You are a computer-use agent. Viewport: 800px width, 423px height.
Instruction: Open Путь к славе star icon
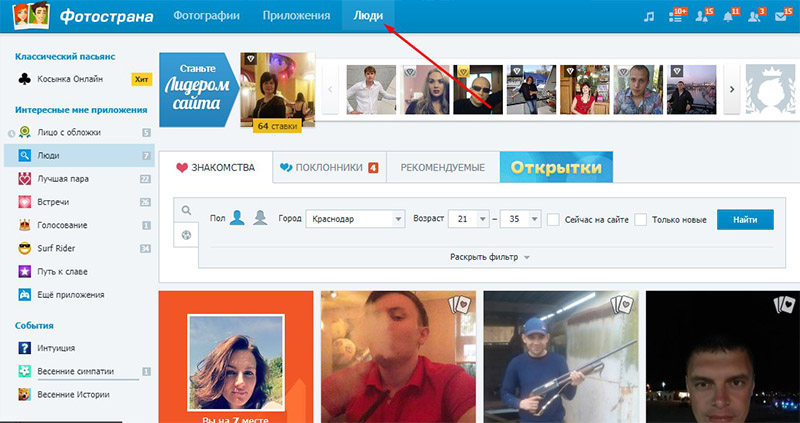click(x=24, y=271)
